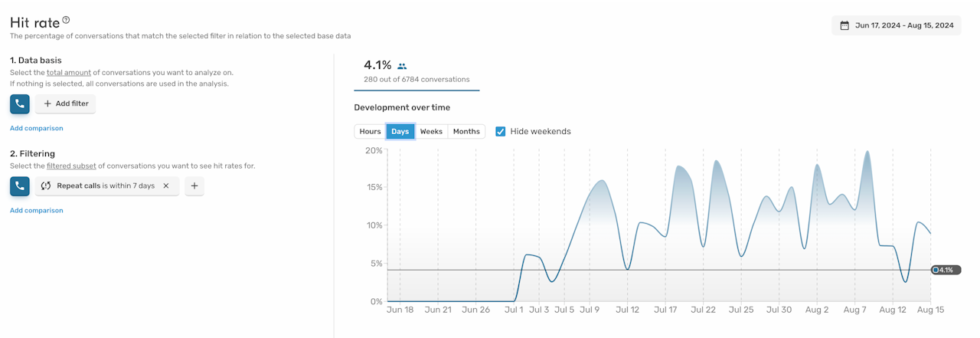This screenshot has width=980, height=338.
Task: Click the repeat calls icon in filter chip
Action: coord(46,186)
